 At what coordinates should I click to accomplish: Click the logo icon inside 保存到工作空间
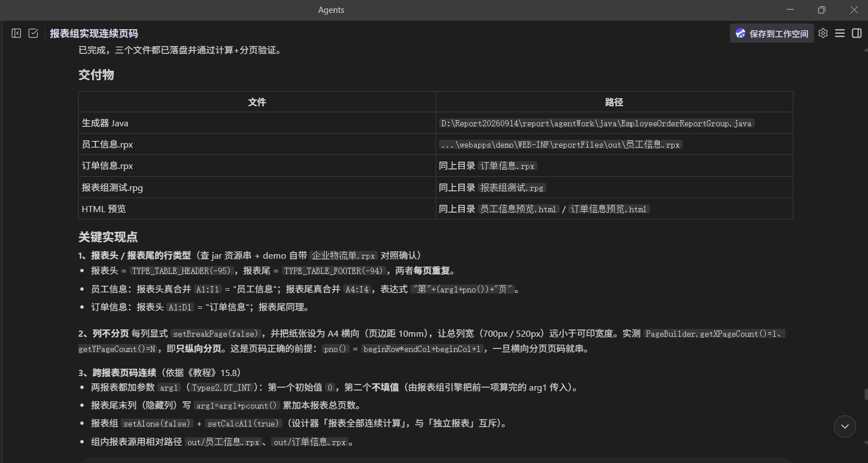click(741, 33)
